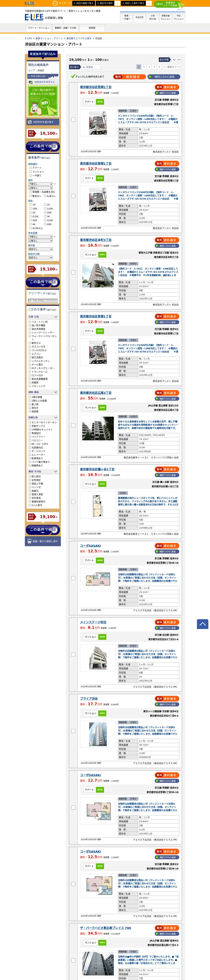Check the マンション building type box

30,171
